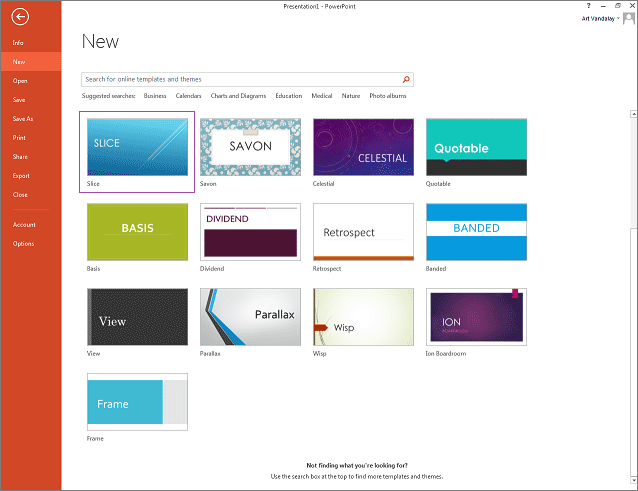Image resolution: width=638 pixels, height=491 pixels.
Task: Search suggested term Charts and Diagrams
Action: (238, 96)
